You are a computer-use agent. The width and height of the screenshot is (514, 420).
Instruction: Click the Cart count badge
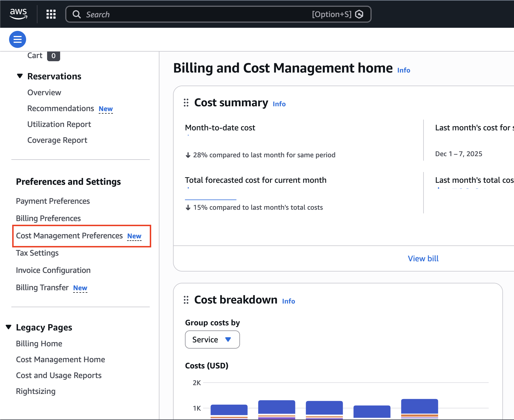[x=53, y=56]
